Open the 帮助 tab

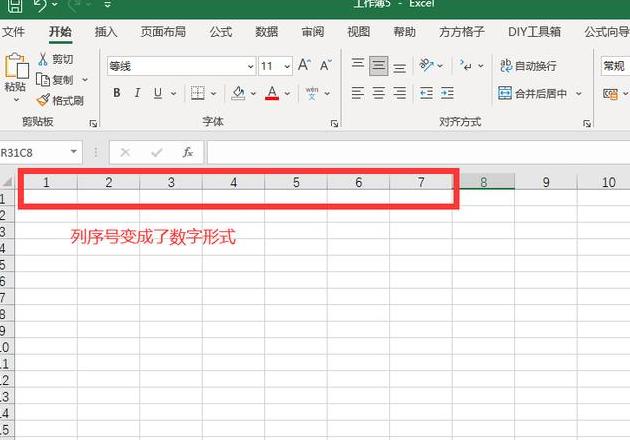click(x=404, y=32)
